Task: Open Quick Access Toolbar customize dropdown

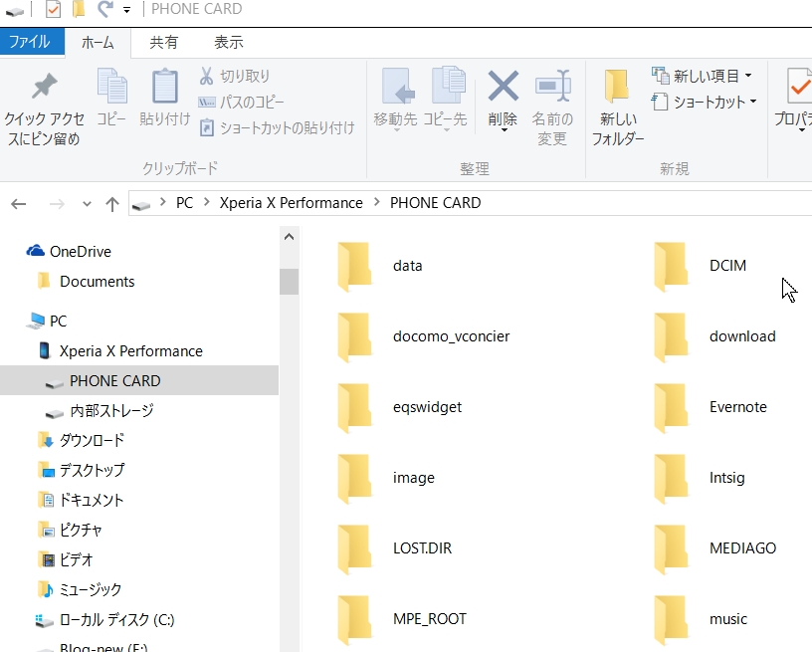Action: pos(126,10)
